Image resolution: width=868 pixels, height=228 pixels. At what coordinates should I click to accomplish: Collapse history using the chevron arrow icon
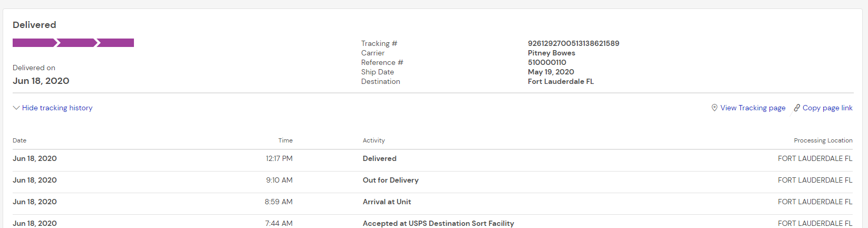coord(16,108)
